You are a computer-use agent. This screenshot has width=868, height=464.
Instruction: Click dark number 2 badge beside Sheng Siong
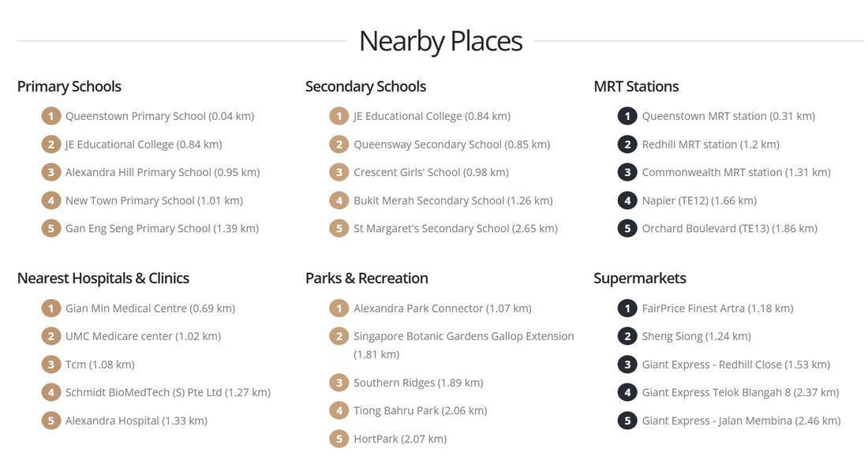[627, 336]
